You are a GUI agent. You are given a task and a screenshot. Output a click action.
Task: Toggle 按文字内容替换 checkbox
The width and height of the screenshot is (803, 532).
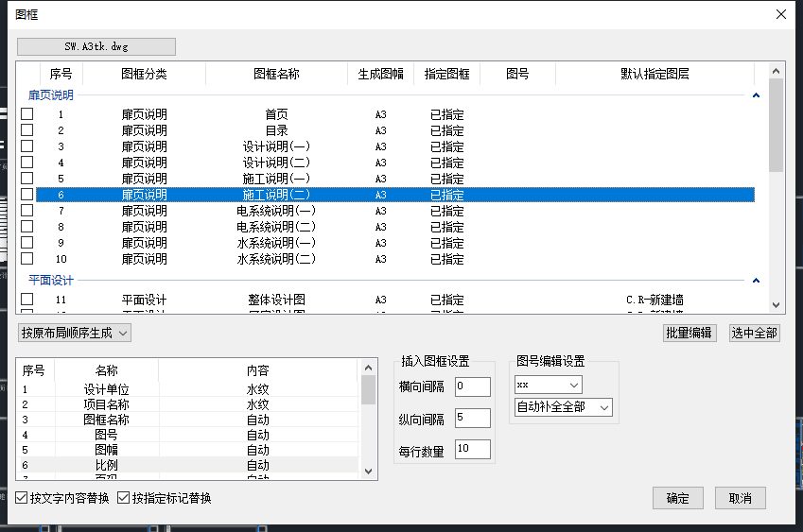click(x=21, y=498)
